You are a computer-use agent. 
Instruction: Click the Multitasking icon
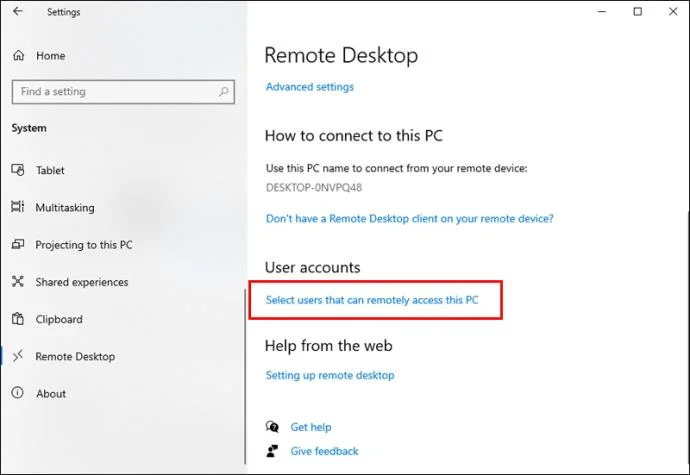[x=18, y=207]
